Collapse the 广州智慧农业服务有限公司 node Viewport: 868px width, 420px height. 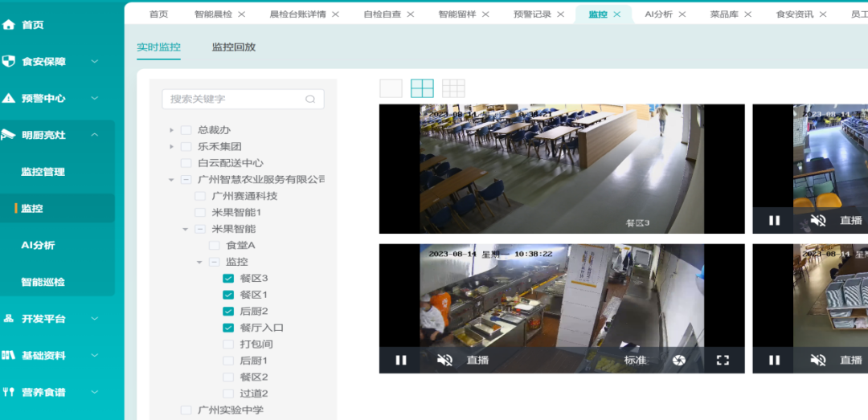(172, 180)
